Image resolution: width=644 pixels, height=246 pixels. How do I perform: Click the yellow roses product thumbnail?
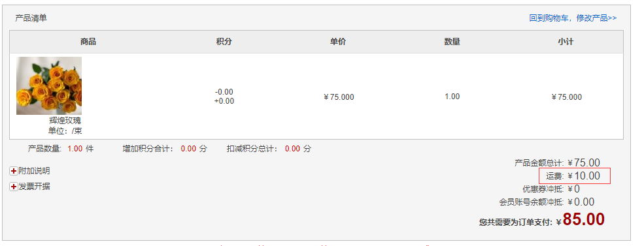49,85
